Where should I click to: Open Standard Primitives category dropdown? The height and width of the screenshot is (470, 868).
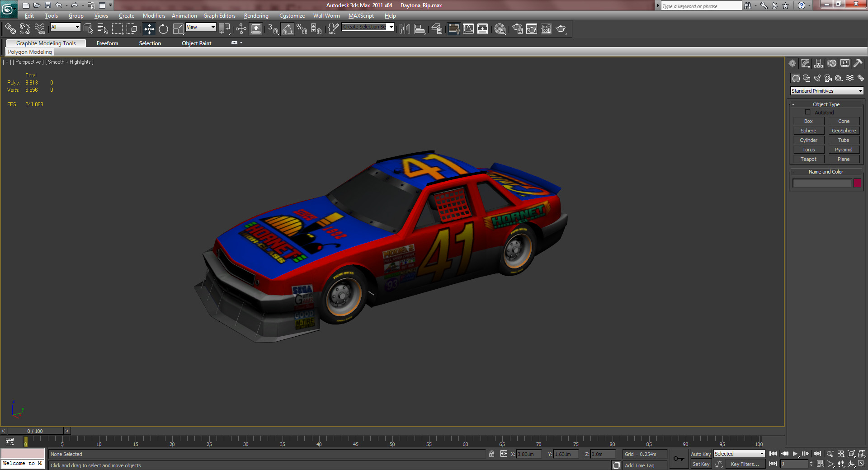[827, 91]
